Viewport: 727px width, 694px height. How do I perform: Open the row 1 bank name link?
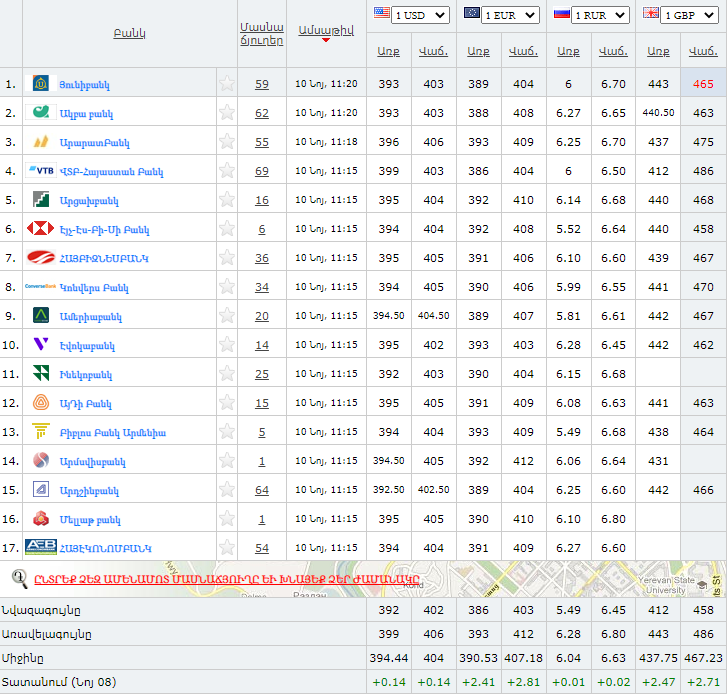coord(84,85)
